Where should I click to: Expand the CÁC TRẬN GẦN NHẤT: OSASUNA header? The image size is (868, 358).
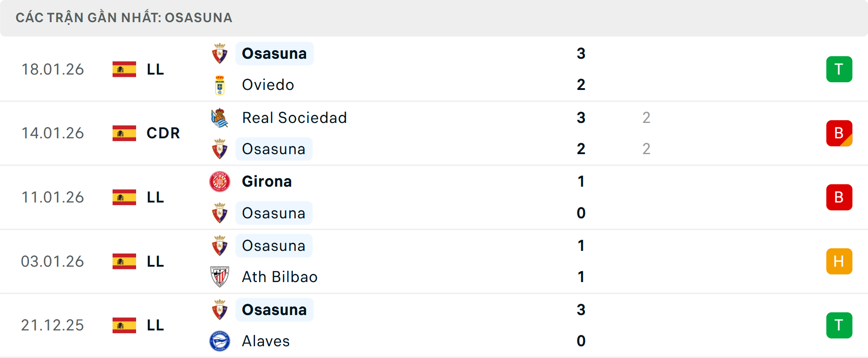tap(124, 18)
